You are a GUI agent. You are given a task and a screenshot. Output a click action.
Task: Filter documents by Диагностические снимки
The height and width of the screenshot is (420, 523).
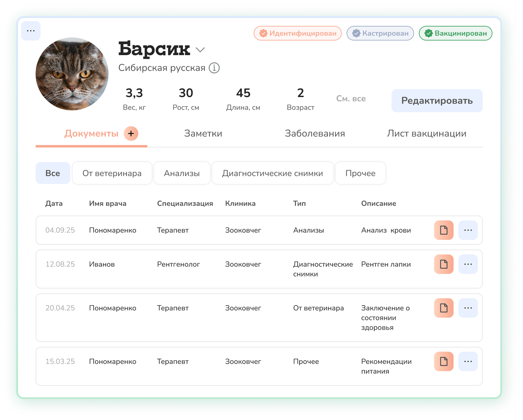pos(272,173)
